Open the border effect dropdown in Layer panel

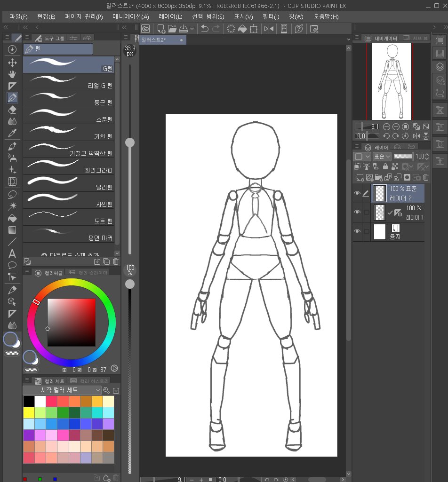362,157
